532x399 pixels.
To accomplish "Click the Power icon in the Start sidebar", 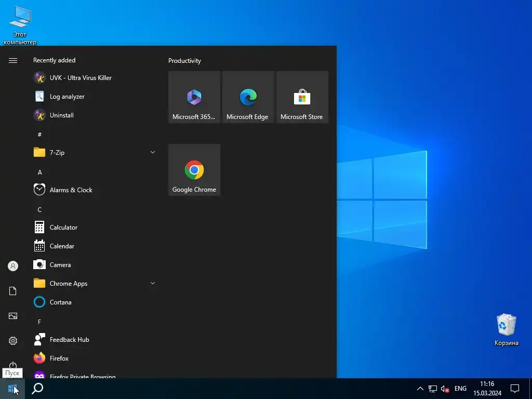I will pyautogui.click(x=13, y=365).
